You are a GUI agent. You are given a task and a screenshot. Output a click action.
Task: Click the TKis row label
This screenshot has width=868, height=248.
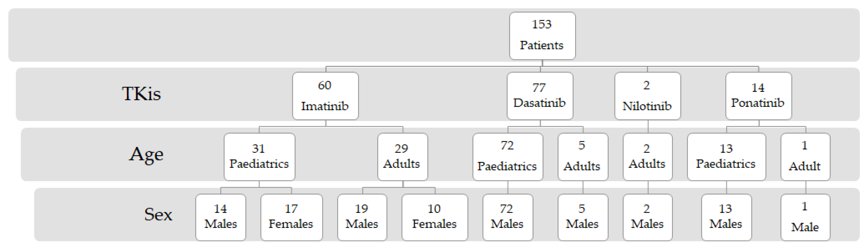[x=142, y=94]
